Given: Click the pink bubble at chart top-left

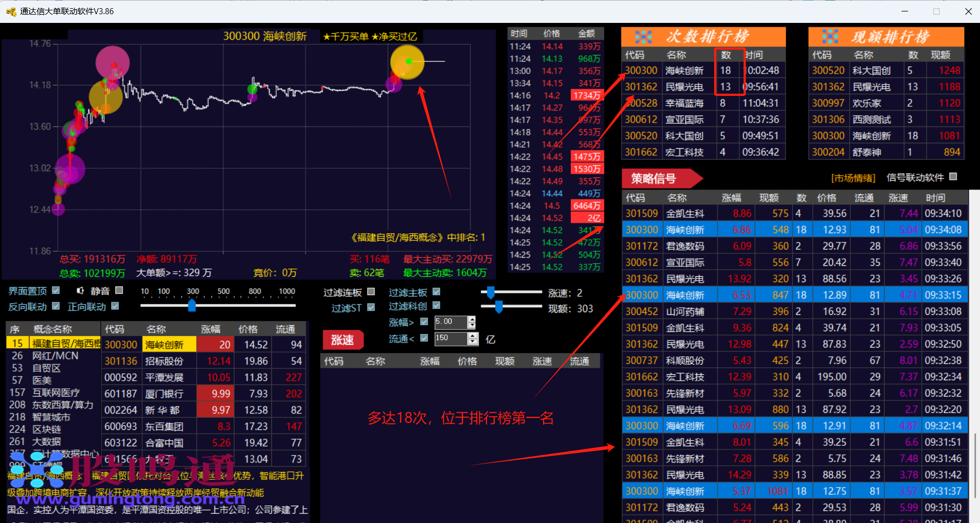Looking at the screenshot, I should 112,62.
